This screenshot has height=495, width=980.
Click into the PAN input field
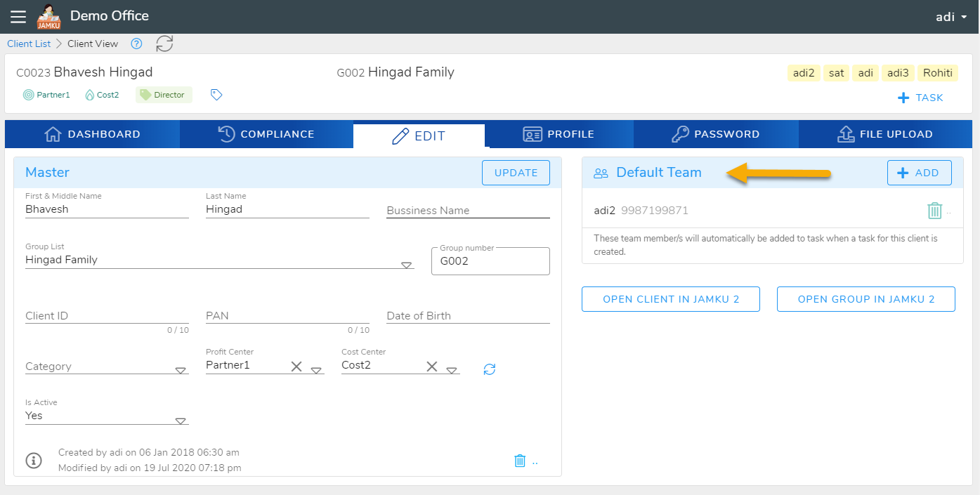[x=287, y=316]
